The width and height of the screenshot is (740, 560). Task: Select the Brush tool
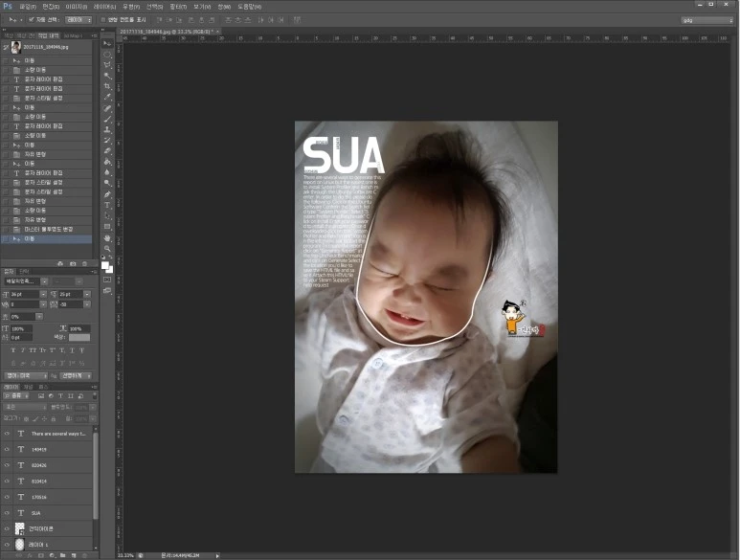click(107, 119)
